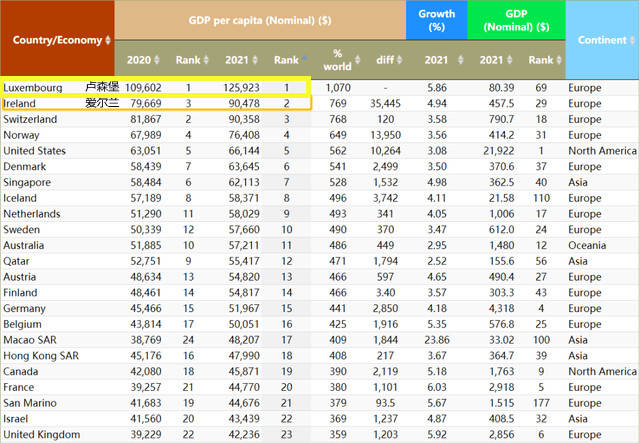The height and width of the screenshot is (443, 640).
Task: Select Hong Kong SAR country cell
Action: click(x=39, y=356)
